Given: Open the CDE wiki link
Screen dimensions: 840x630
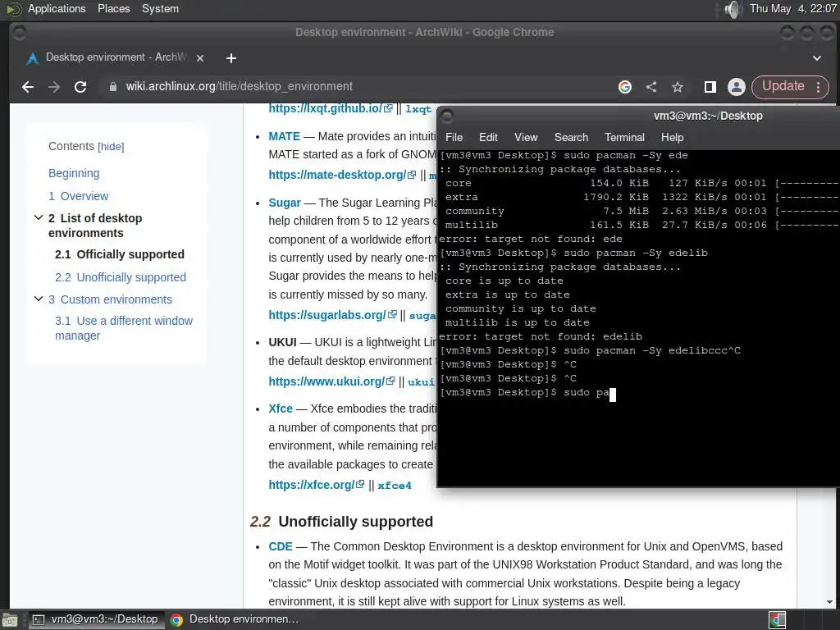Looking at the screenshot, I should click(281, 546).
